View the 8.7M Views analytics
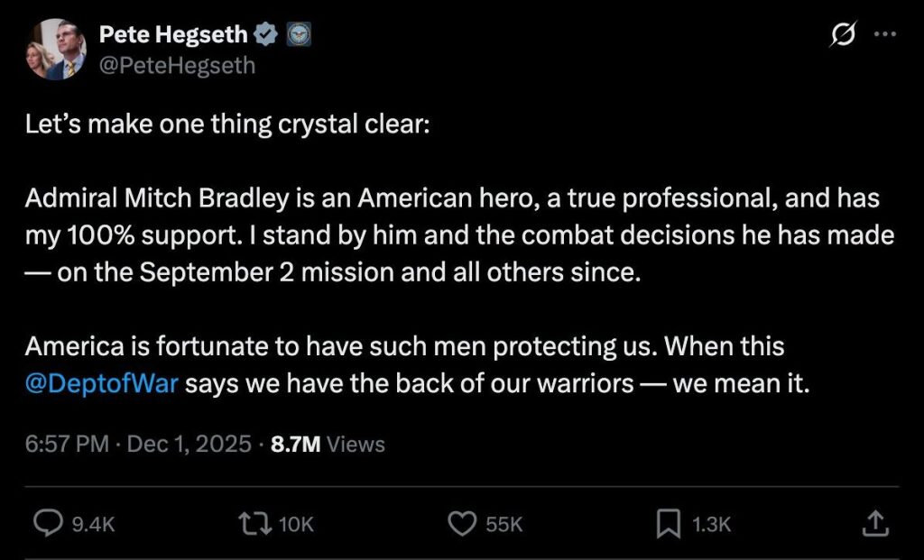The image size is (924, 560). [x=328, y=444]
